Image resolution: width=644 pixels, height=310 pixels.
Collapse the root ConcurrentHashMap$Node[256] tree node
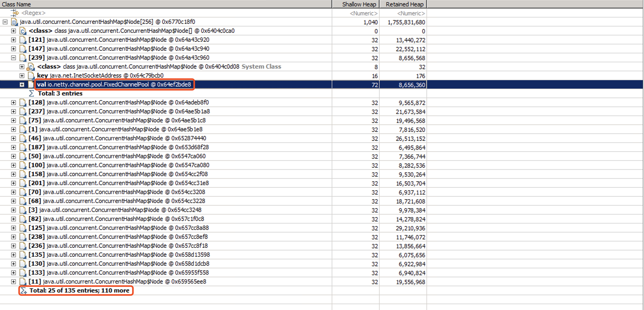(x=5, y=22)
